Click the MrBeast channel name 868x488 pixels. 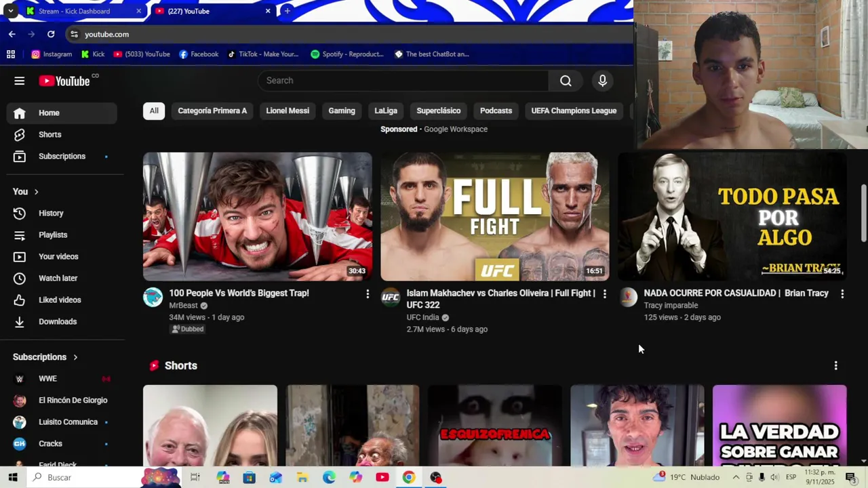pyautogui.click(x=183, y=306)
